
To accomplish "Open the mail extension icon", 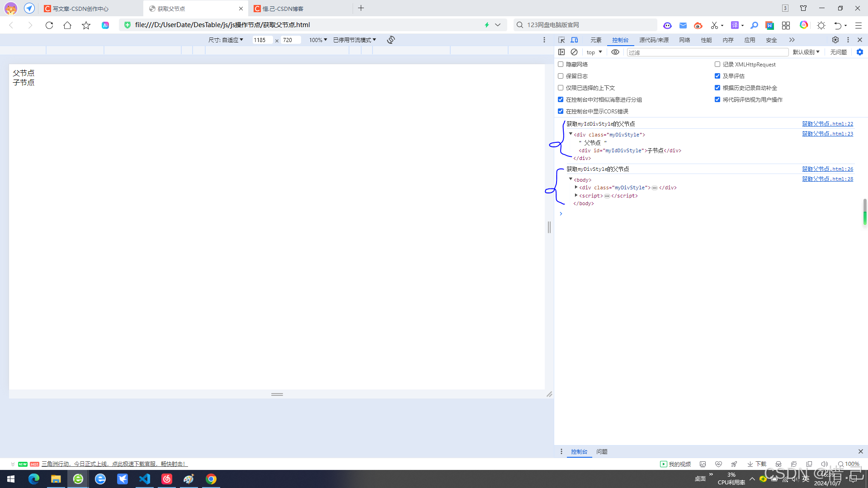I will point(683,25).
